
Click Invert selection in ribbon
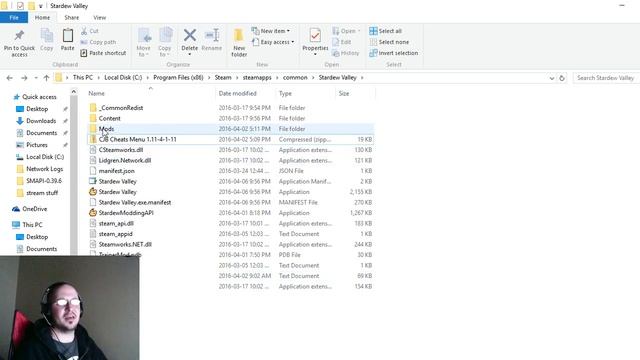point(394,53)
